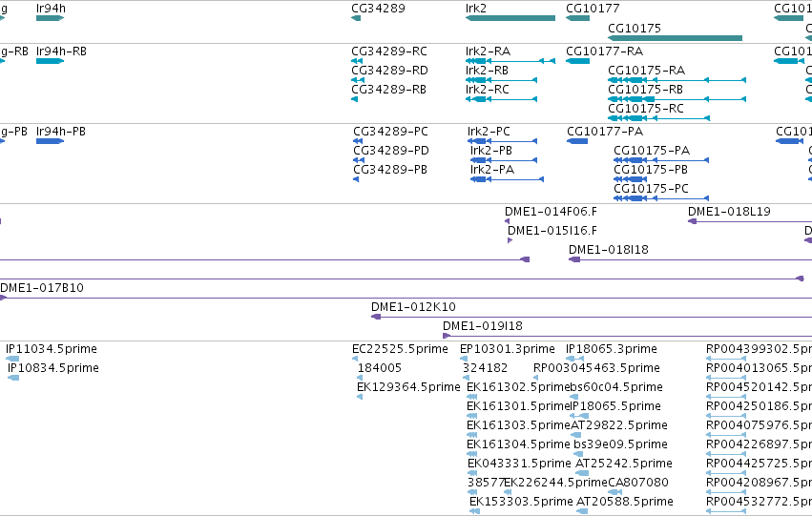Click the Irk2-RC transcript label
The width and height of the screenshot is (812, 516).
[x=488, y=90]
